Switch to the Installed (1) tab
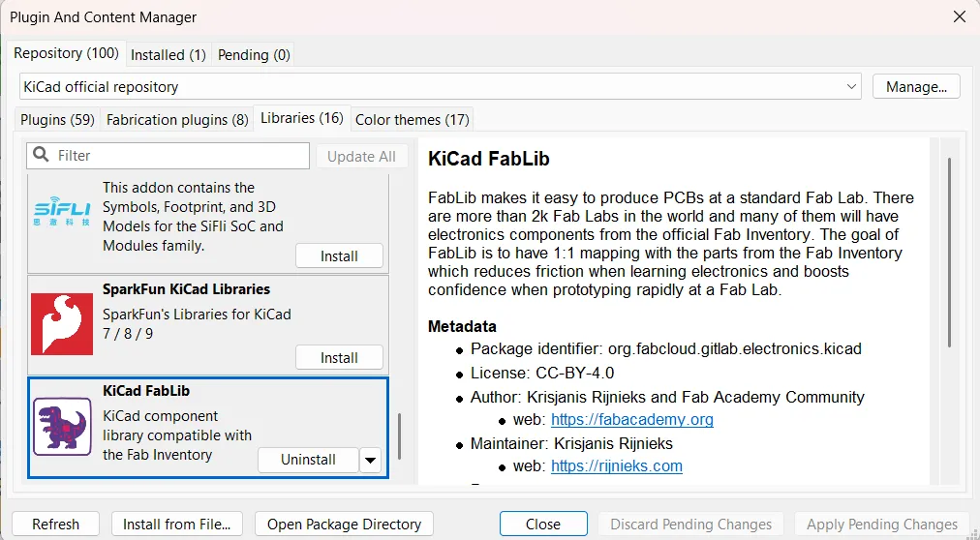The width and height of the screenshot is (980, 540). [x=168, y=55]
